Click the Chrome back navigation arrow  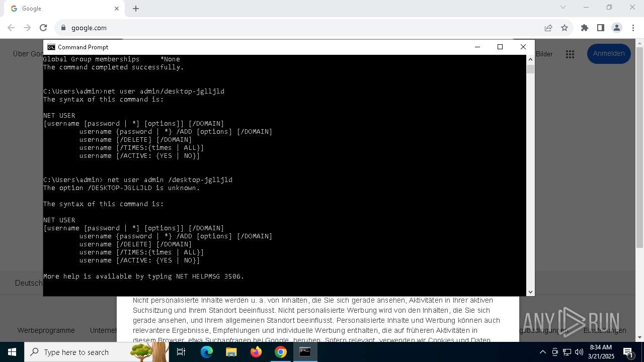point(11,28)
